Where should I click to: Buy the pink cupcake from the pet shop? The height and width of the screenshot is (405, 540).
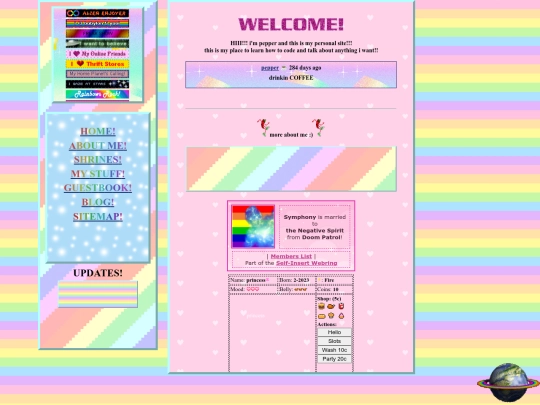(x=341, y=315)
